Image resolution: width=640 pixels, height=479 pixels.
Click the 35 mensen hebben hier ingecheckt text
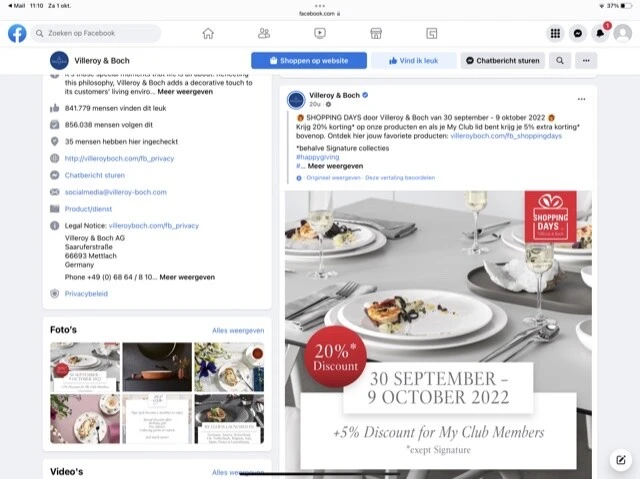pos(121,142)
